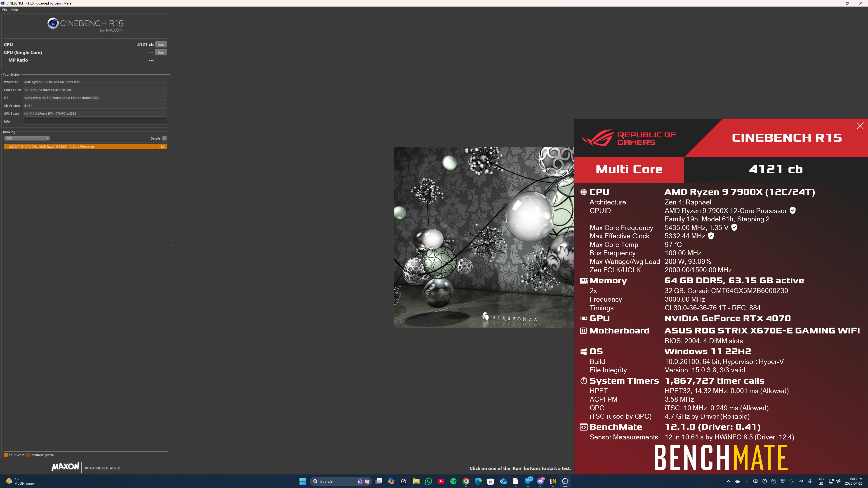
Task: Click the MAXON logo at bottom
Action: pyautogui.click(x=65, y=467)
